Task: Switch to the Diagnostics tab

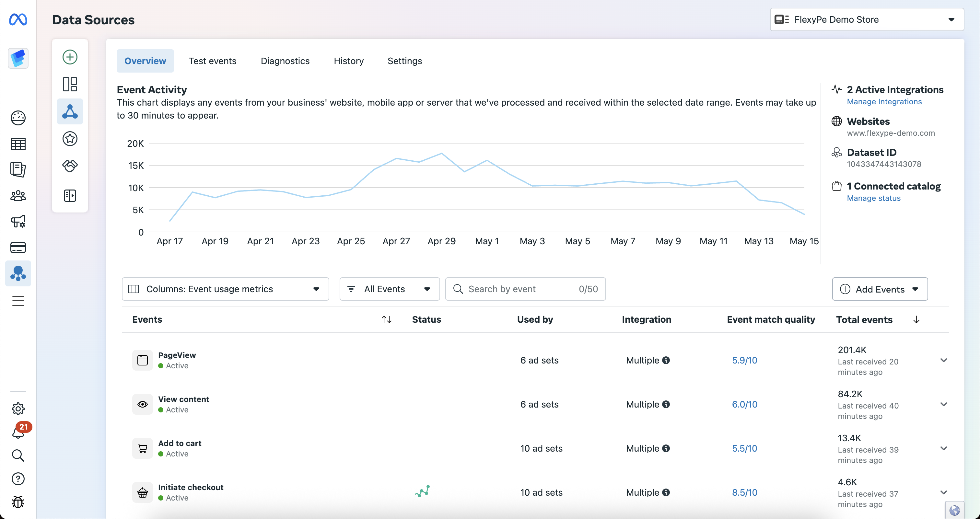Action: point(285,61)
